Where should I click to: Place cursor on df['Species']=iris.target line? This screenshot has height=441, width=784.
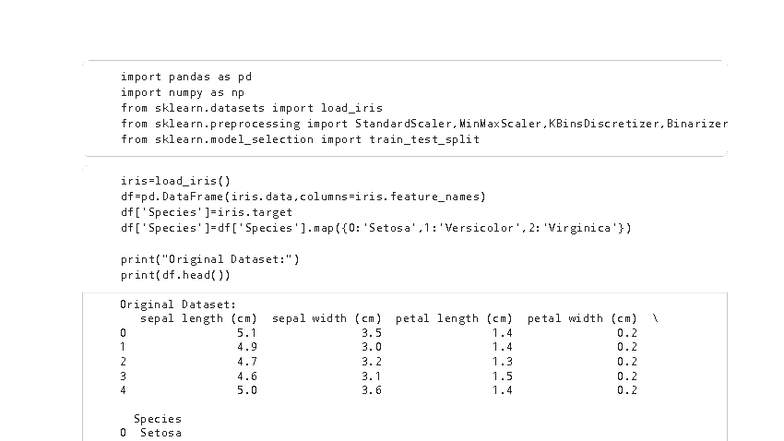[x=214, y=213]
